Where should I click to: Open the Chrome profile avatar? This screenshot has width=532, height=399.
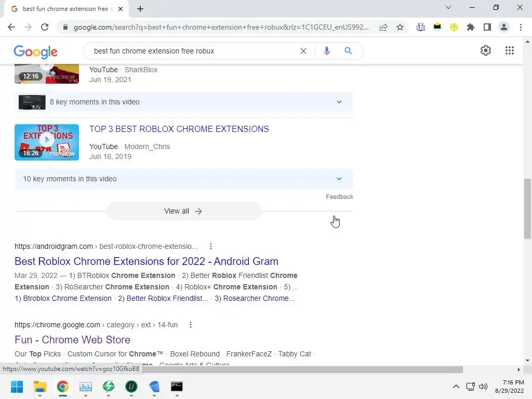point(504,27)
